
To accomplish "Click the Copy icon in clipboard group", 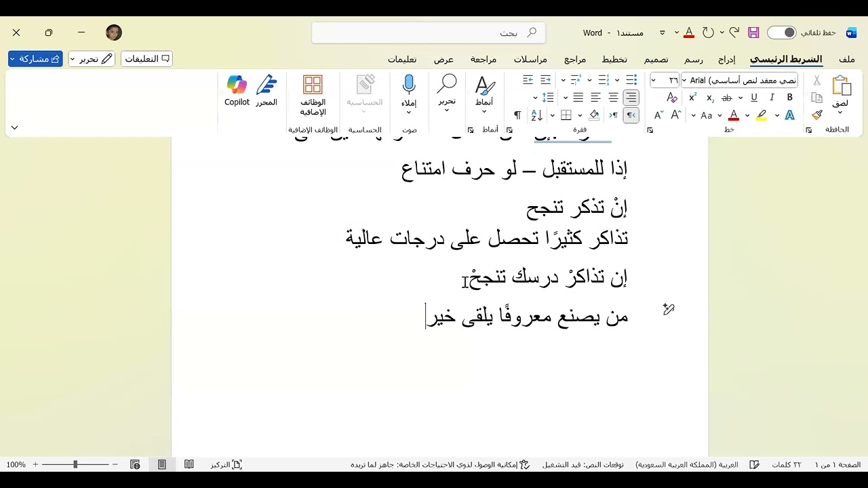I will (816, 98).
